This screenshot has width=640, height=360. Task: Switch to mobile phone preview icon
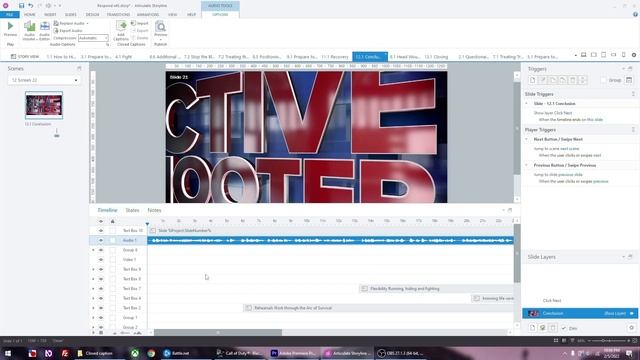click(x=623, y=55)
